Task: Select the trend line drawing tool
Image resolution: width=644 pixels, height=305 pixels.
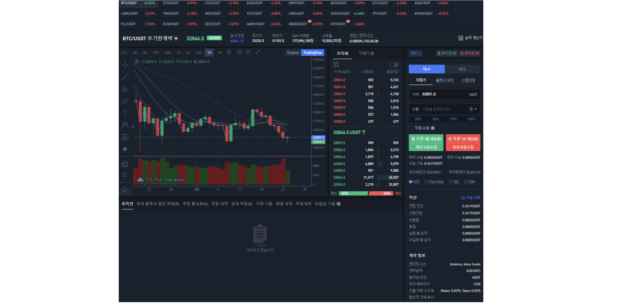Action: [125, 77]
